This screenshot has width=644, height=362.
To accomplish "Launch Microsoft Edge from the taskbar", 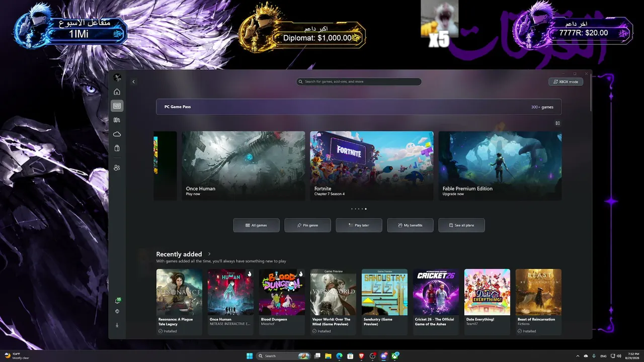I will [x=339, y=356].
